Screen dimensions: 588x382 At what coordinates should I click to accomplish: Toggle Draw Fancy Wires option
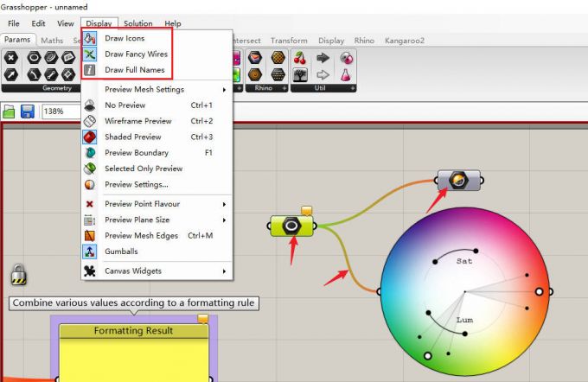(x=136, y=54)
